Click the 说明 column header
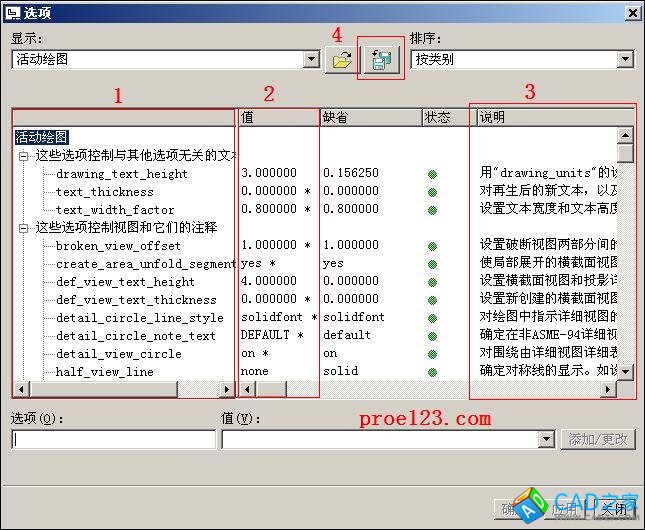The height and width of the screenshot is (530, 645). point(550,117)
